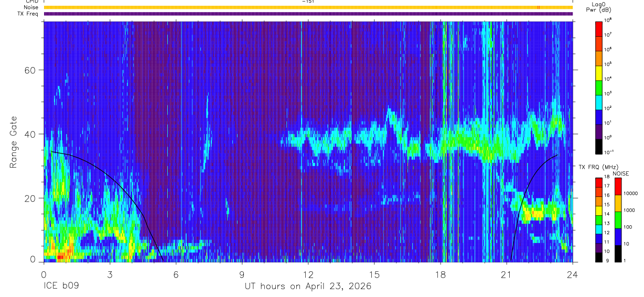Click the '-151' CPID value above the plot
Screen dimensions: 644x297
pyautogui.click(x=308, y=2)
